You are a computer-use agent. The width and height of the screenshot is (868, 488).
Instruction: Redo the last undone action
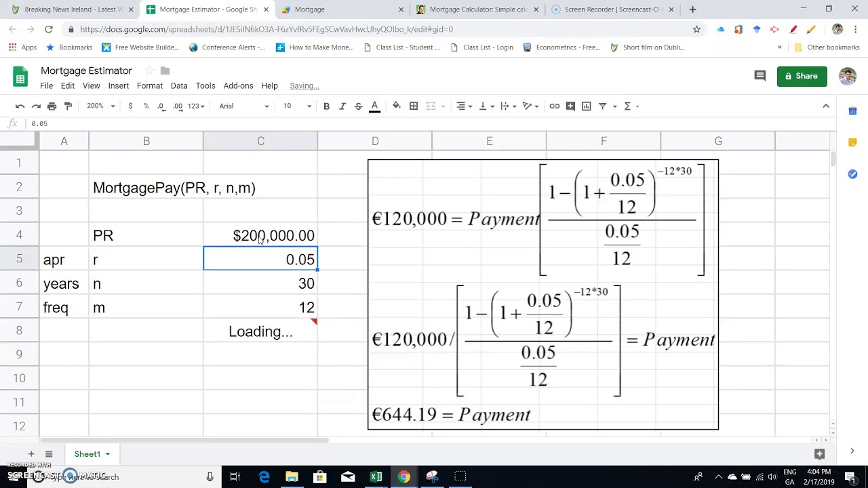click(36, 106)
